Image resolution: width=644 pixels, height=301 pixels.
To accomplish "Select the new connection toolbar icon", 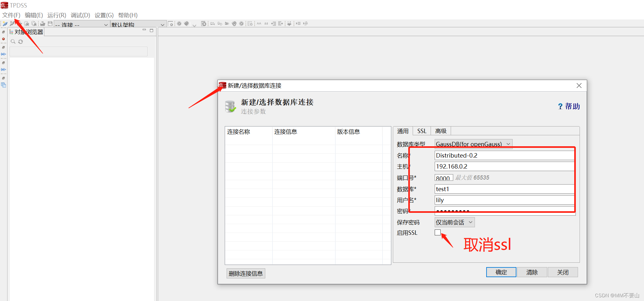I will coord(5,24).
